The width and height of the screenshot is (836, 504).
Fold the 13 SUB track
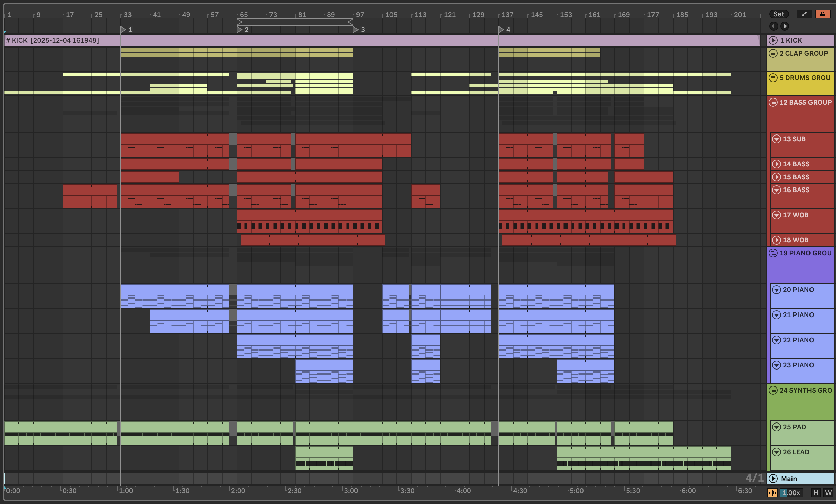click(777, 139)
